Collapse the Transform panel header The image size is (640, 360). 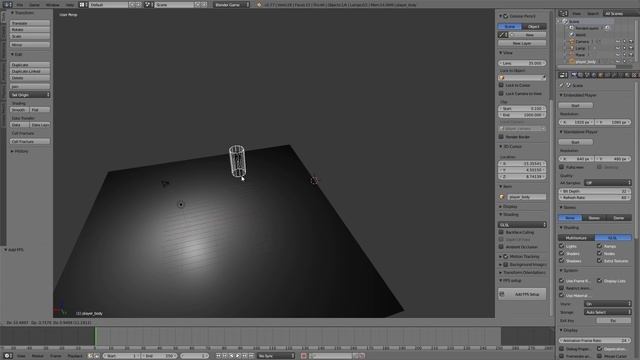[x=22, y=13]
